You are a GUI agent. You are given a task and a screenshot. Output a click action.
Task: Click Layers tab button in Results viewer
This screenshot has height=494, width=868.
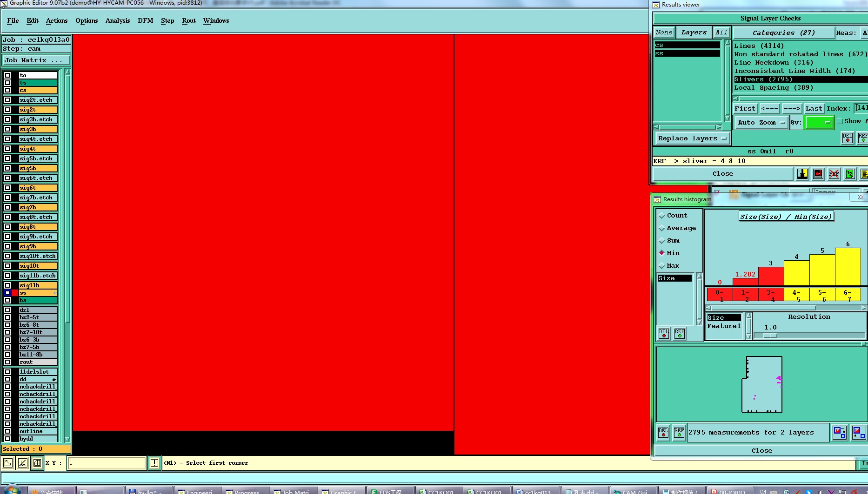pyautogui.click(x=694, y=33)
